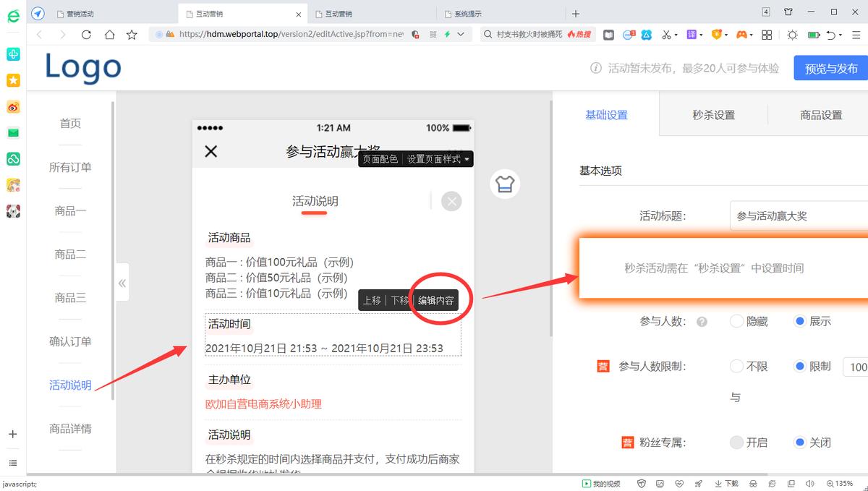This screenshot has width=868, height=491.
Task: Open the 设置页面样式 dropdown
Action: click(x=431, y=158)
